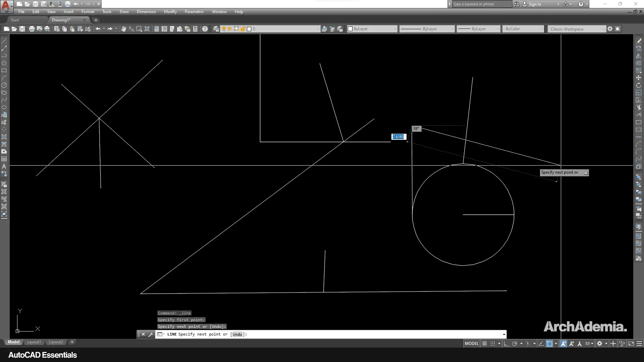Toggle Ortho mode in status bar
644x362 pixels.
(506, 344)
